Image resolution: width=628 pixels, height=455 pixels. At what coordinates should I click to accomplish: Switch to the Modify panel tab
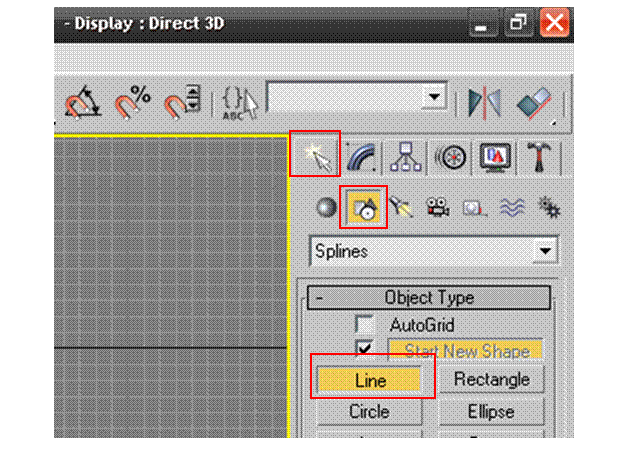point(361,157)
